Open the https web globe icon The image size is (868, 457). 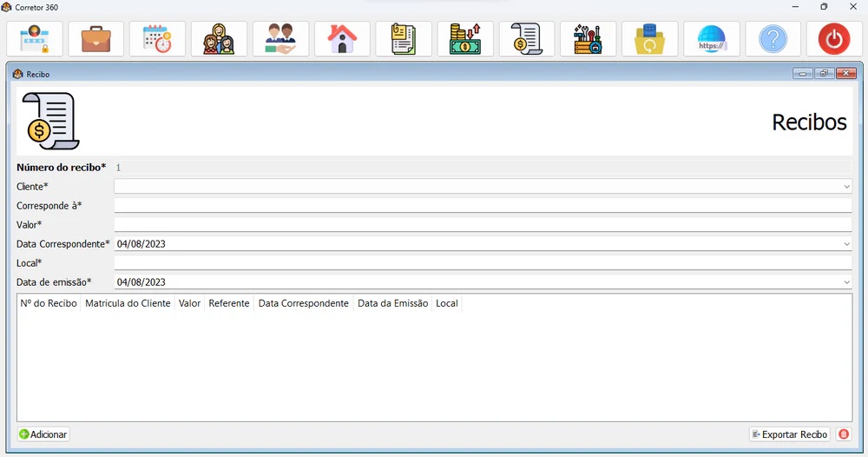coord(712,39)
